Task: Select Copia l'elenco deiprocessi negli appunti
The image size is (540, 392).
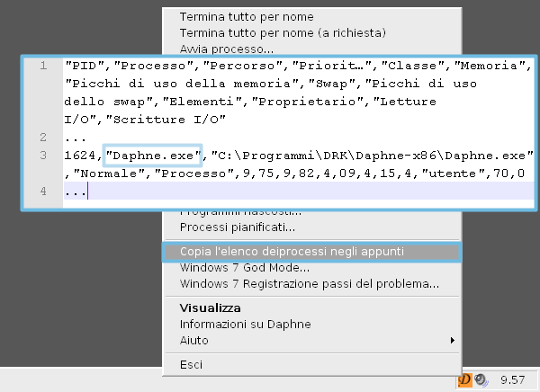Action: tap(311, 252)
